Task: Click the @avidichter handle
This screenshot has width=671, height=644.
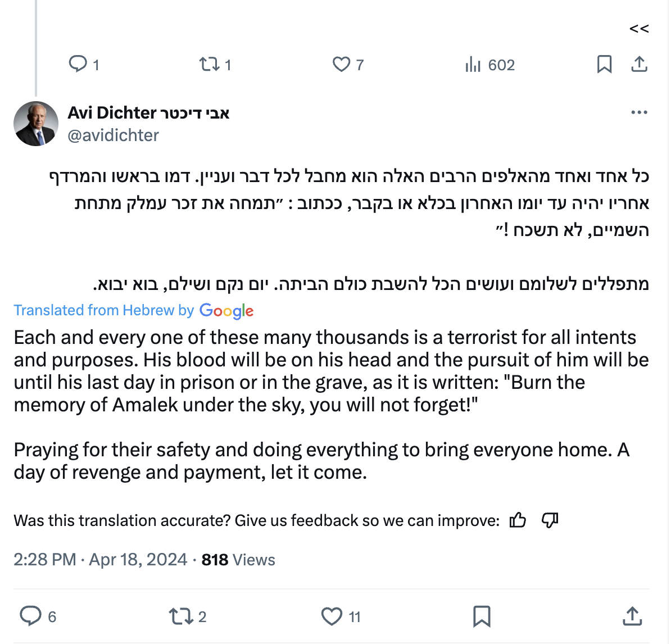Action: tap(114, 135)
